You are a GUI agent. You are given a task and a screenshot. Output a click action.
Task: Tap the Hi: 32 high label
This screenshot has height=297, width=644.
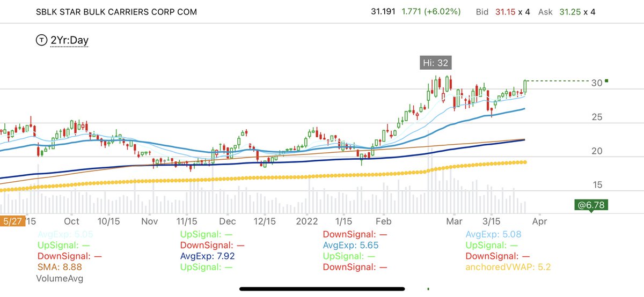click(x=435, y=62)
